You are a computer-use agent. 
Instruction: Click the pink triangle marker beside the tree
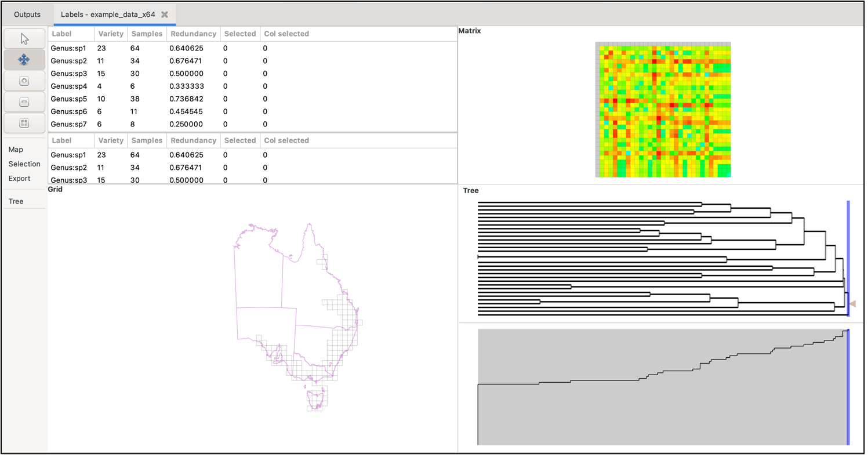point(852,303)
